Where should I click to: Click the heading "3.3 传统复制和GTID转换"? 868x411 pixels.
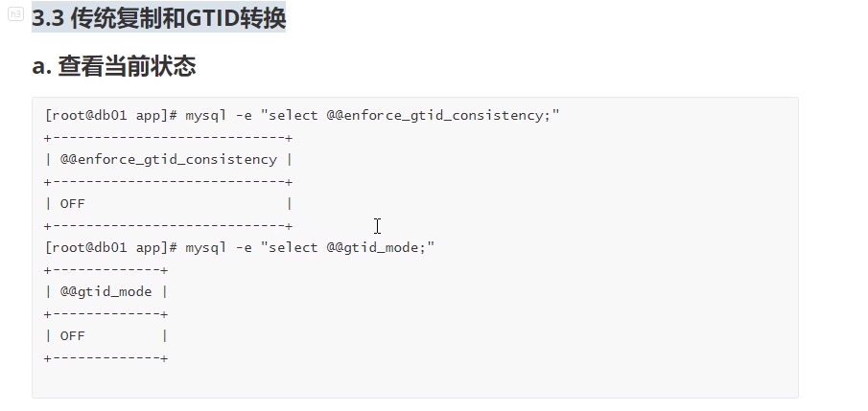158,18
